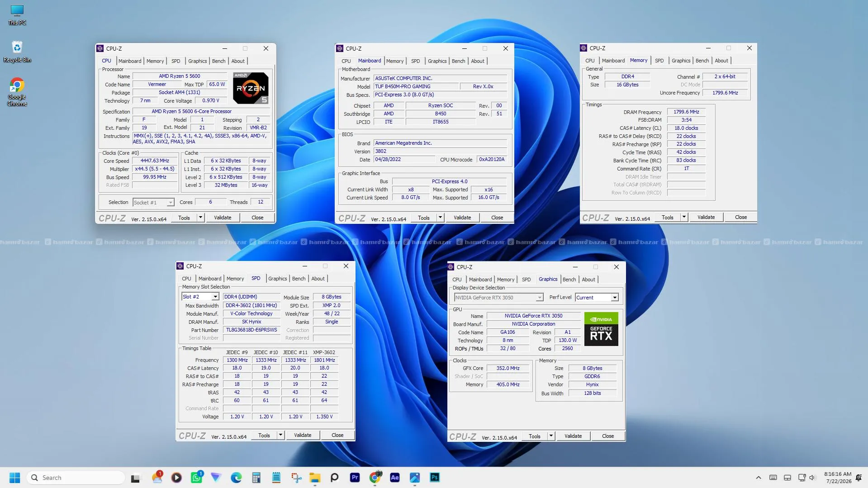Expand Tools arrow in SPD tab window
The width and height of the screenshot is (868, 488).
pyautogui.click(x=280, y=435)
